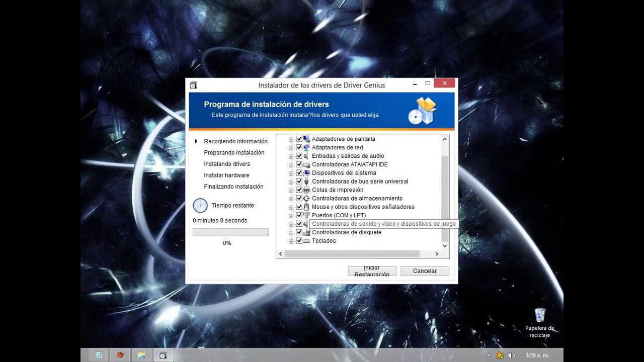Click the Tiempo restante clock icon
644x362 pixels.
click(200, 205)
